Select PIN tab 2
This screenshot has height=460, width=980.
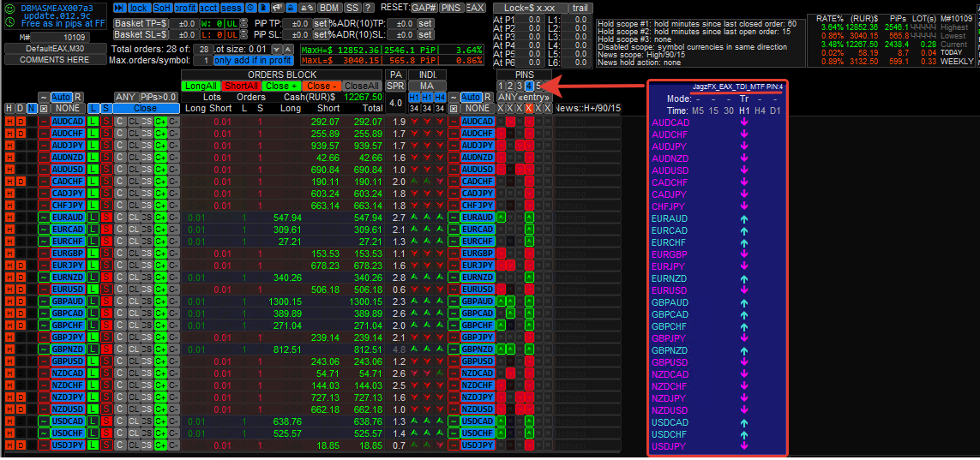click(x=510, y=87)
